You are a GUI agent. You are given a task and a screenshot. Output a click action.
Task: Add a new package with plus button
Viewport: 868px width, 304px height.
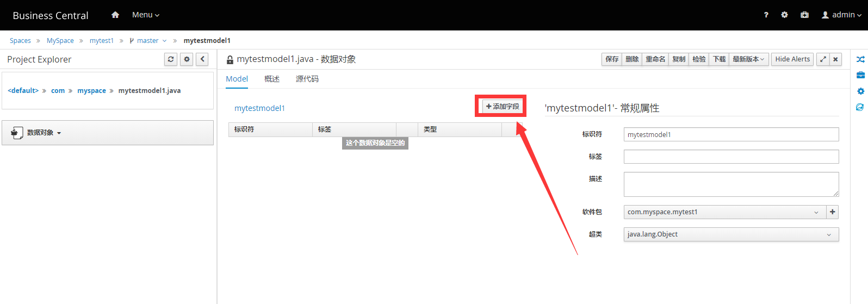point(832,212)
